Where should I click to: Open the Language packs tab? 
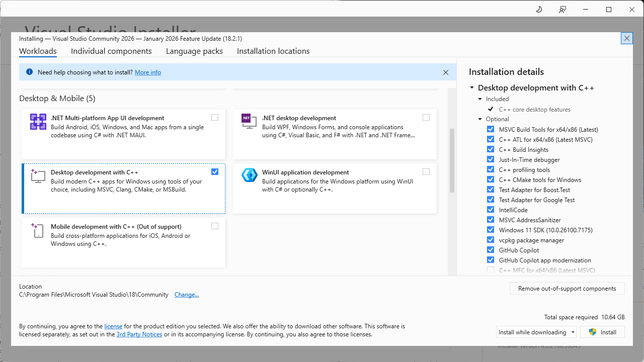click(x=194, y=51)
